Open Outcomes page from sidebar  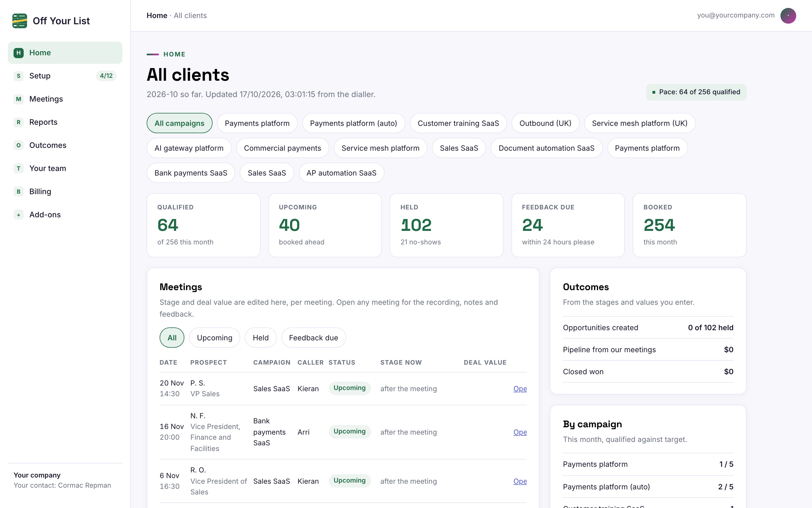(65, 145)
